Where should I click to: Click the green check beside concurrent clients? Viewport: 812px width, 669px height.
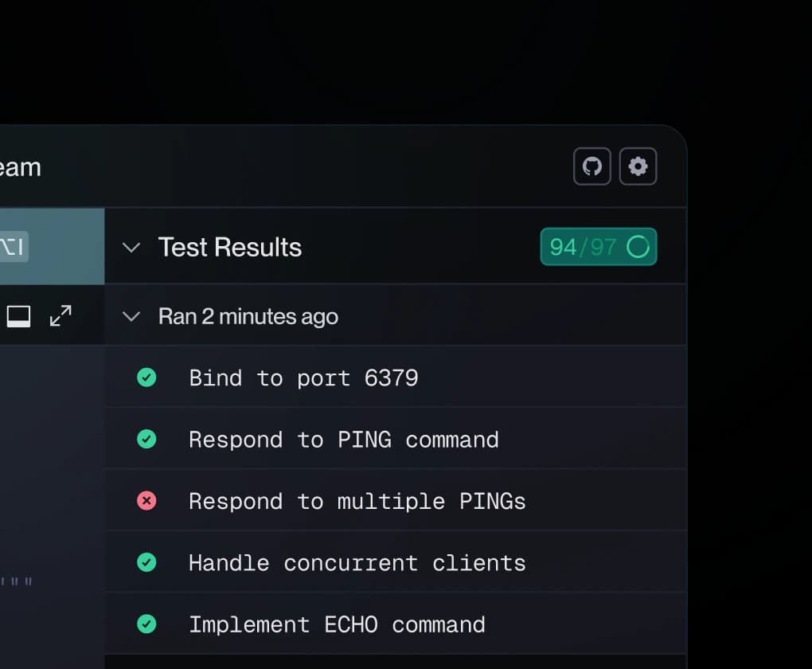[x=146, y=563]
